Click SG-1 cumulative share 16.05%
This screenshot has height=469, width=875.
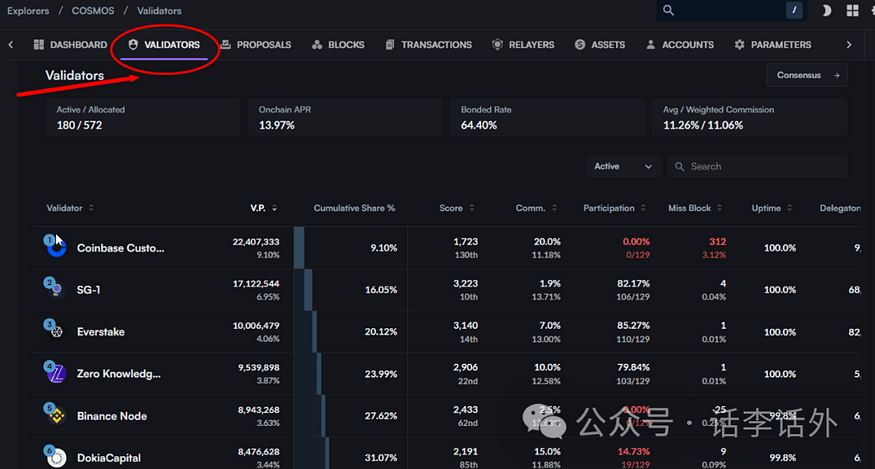(381, 290)
